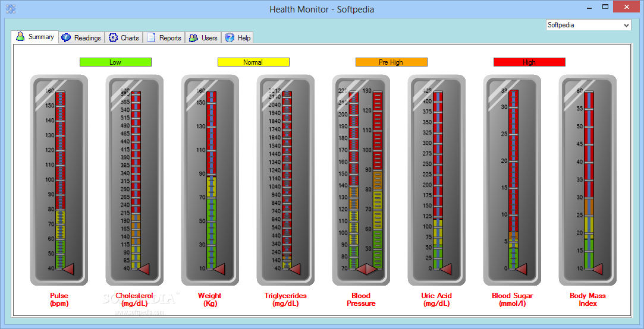Click the Blood Sugar (mmol/l) label
The height and width of the screenshot is (329, 644).
(512, 300)
